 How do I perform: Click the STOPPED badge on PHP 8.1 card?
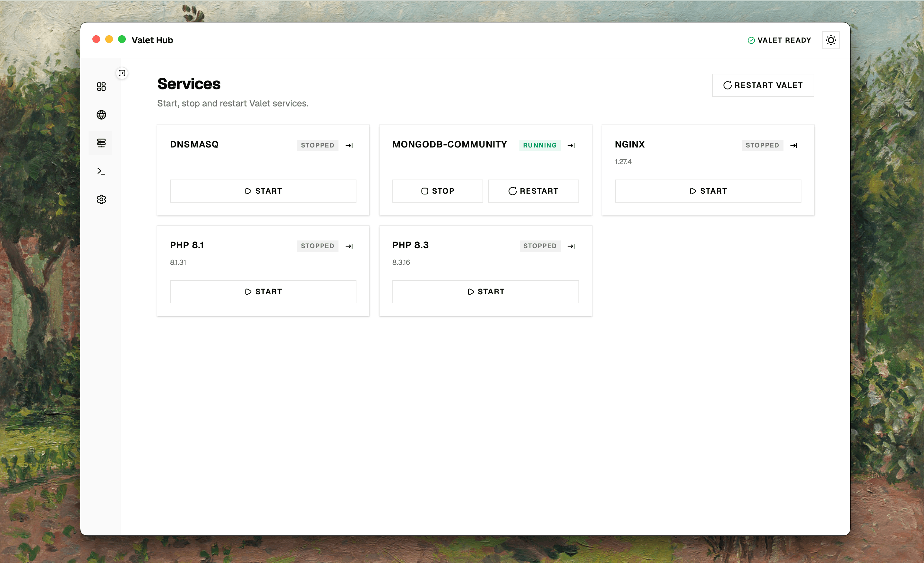[317, 246]
